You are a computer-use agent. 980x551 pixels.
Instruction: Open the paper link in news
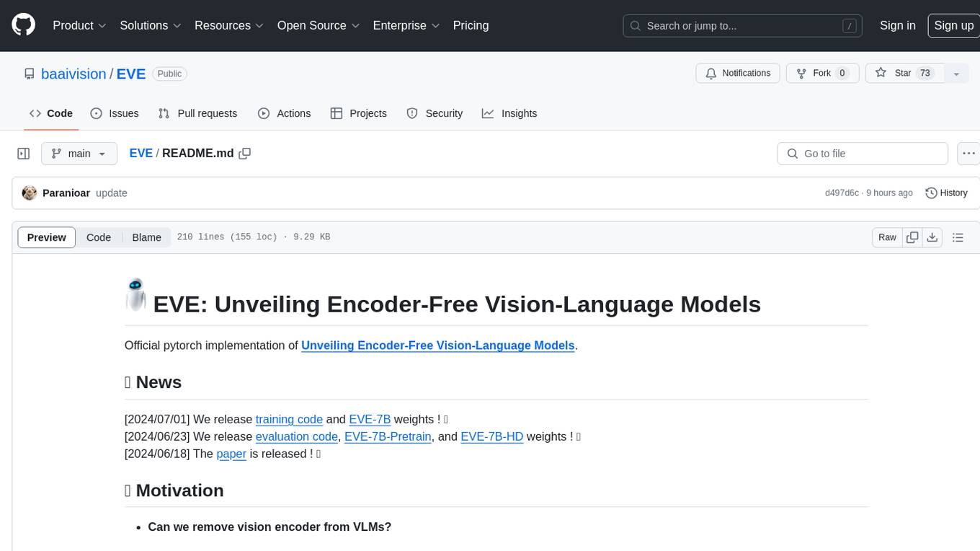(x=231, y=454)
